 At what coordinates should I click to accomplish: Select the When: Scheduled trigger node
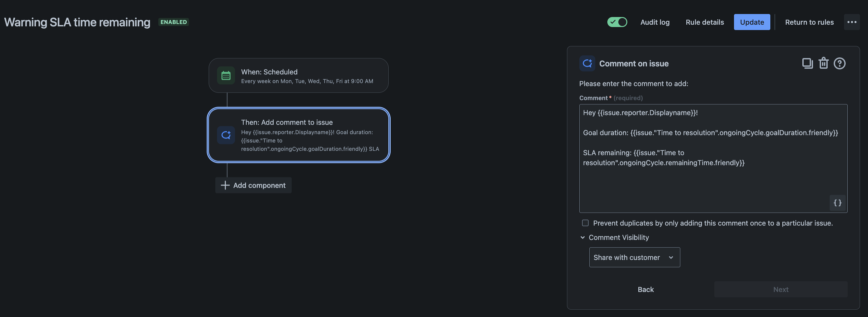[x=298, y=75]
